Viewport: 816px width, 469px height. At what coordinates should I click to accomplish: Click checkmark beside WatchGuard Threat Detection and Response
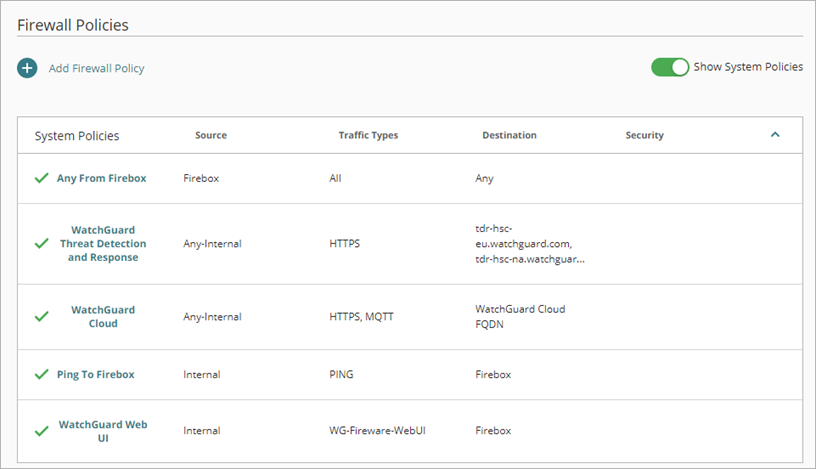tap(41, 243)
